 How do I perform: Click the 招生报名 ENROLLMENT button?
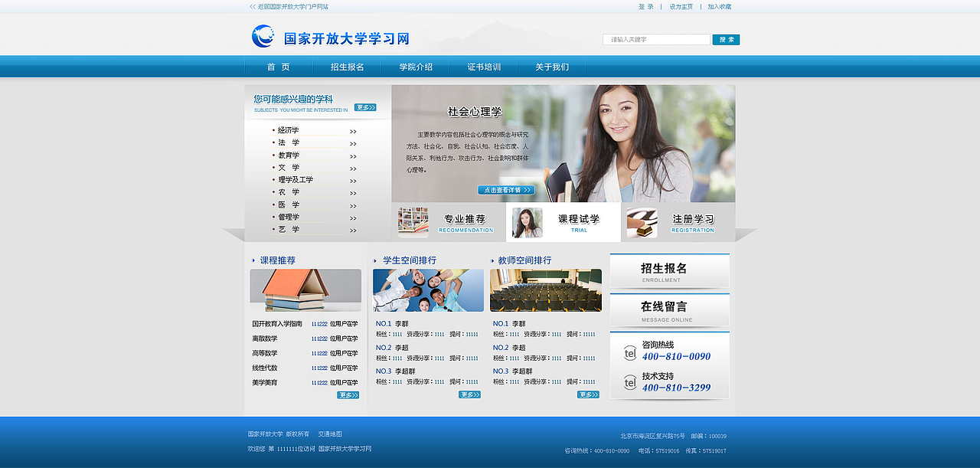(x=669, y=271)
